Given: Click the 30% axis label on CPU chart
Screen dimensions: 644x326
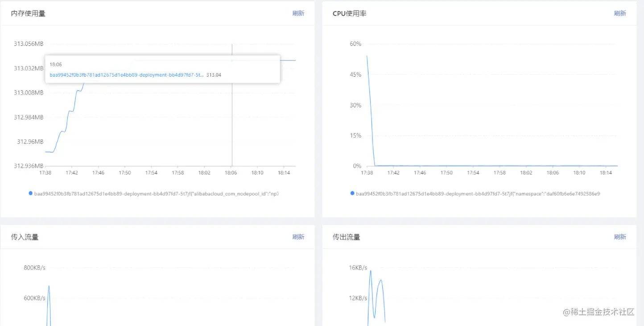Looking at the screenshot, I should tap(355, 105).
